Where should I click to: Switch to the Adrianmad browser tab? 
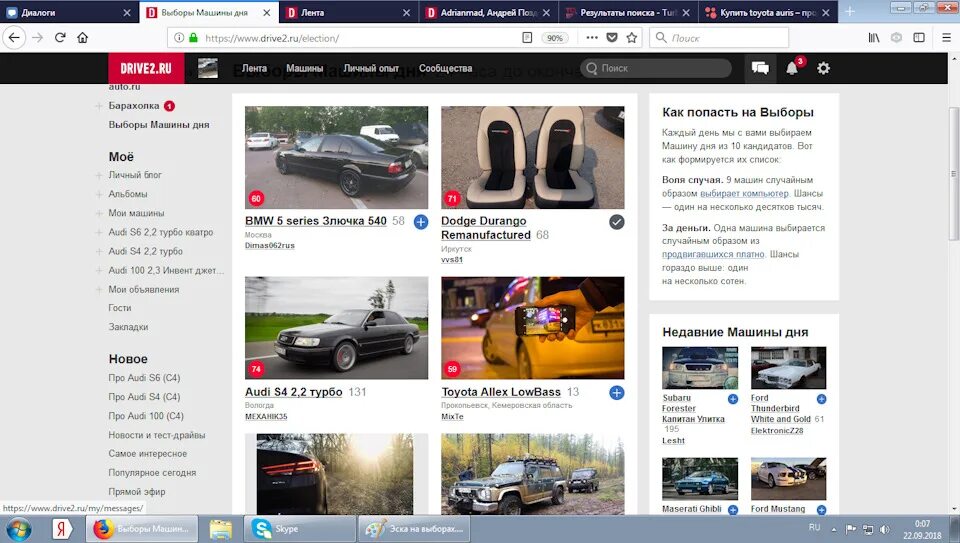tap(489, 12)
